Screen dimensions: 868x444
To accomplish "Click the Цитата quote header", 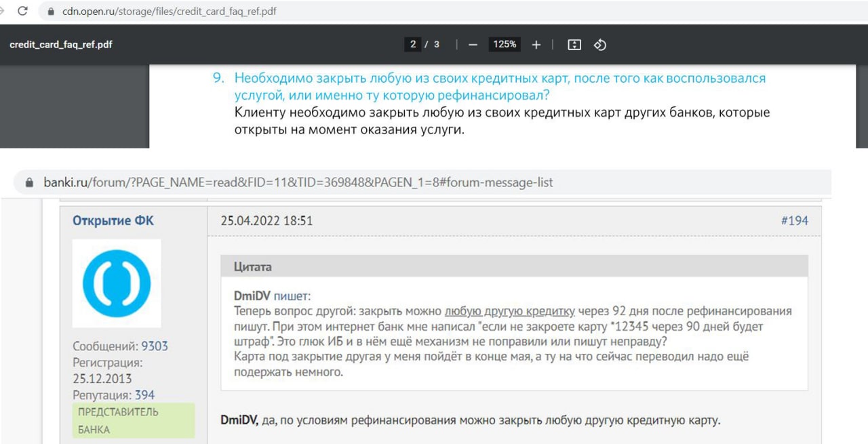I will [x=514, y=266].
